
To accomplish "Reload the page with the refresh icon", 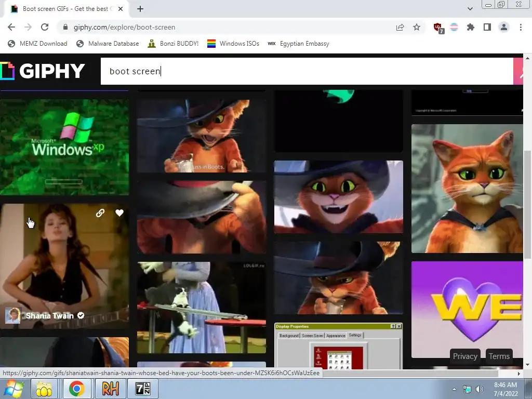I will pos(45,27).
